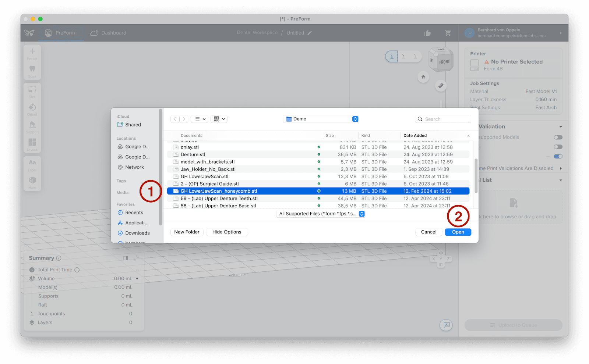
Task: Collapse the Validation section
Action: click(x=560, y=126)
